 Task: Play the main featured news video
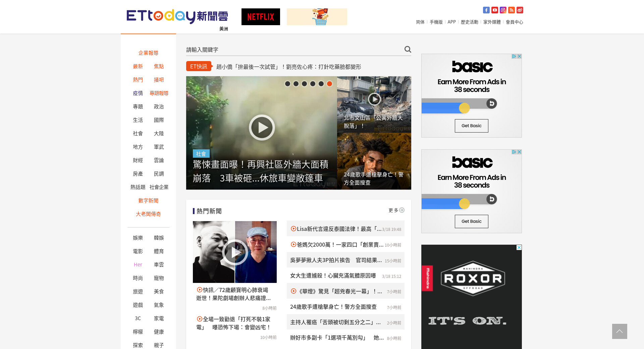(262, 128)
